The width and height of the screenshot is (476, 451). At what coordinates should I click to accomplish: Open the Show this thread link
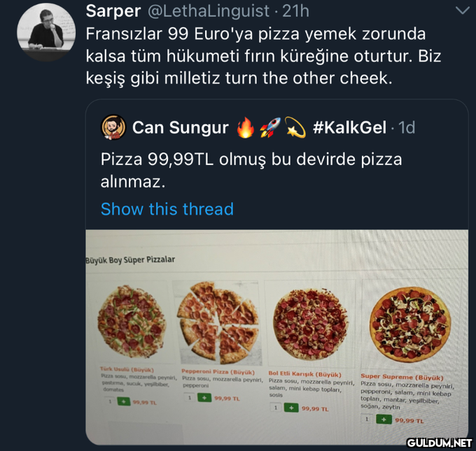click(x=167, y=209)
